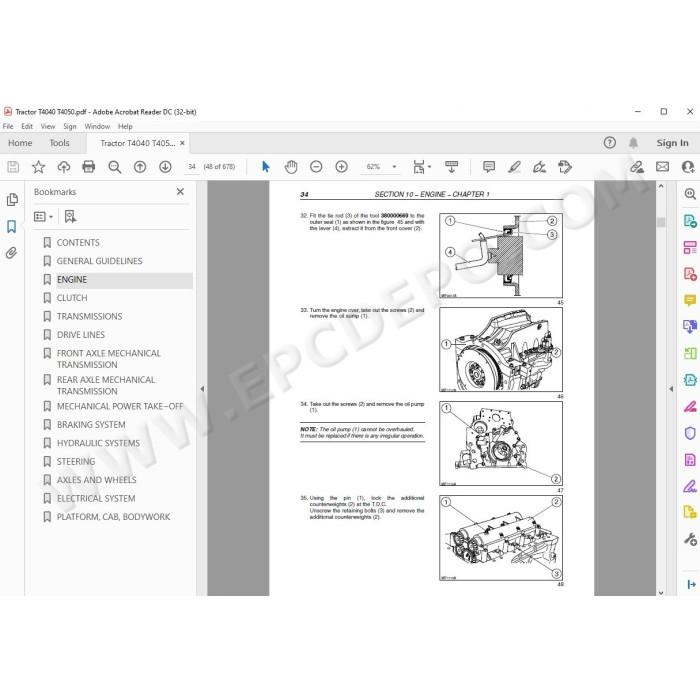
Task: Click the rotate/stamp tool icon
Action: 565,167
